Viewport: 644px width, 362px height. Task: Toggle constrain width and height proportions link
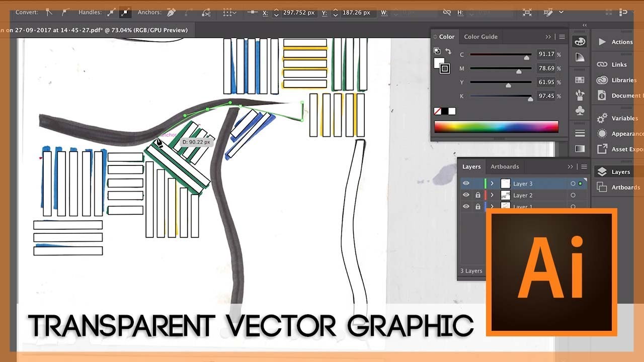[x=447, y=12]
